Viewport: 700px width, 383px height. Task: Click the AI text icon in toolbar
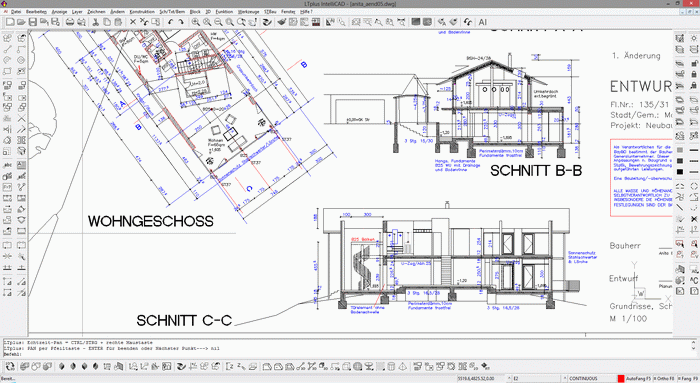(483, 22)
